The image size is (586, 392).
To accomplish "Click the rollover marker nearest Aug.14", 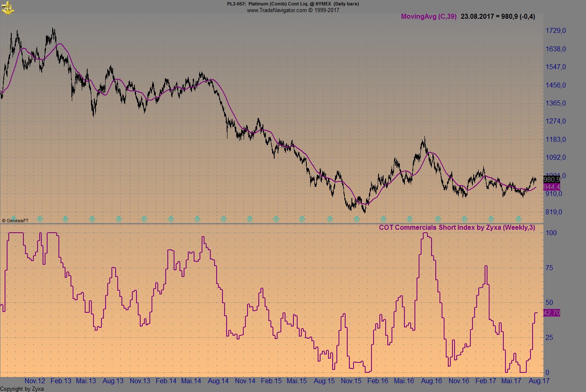I will [x=223, y=219].
